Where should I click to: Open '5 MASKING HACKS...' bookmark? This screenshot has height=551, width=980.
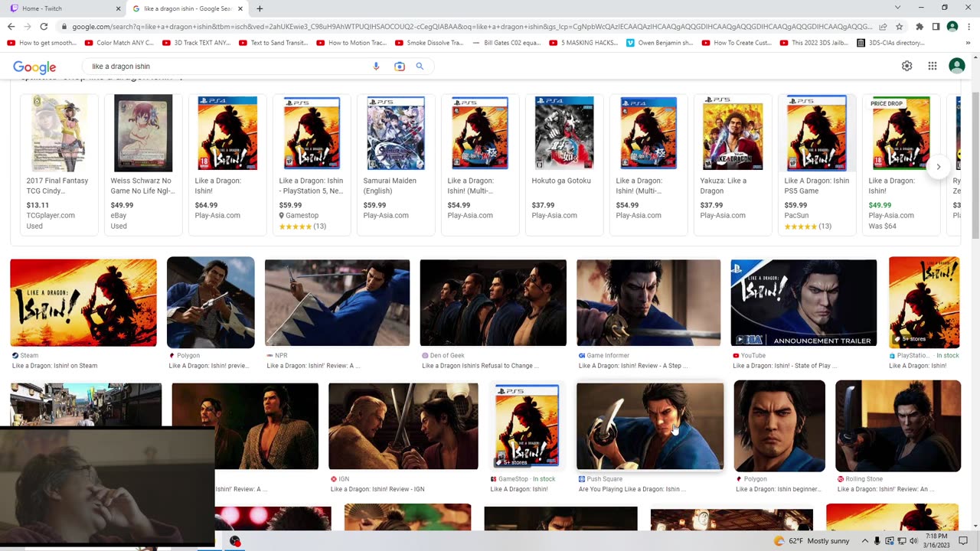coord(584,43)
